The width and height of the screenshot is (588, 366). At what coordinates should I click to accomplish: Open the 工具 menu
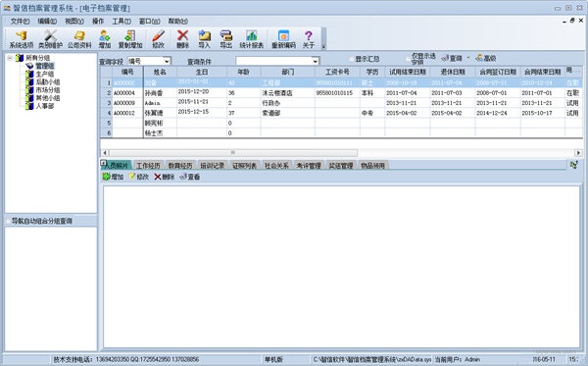(122, 21)
